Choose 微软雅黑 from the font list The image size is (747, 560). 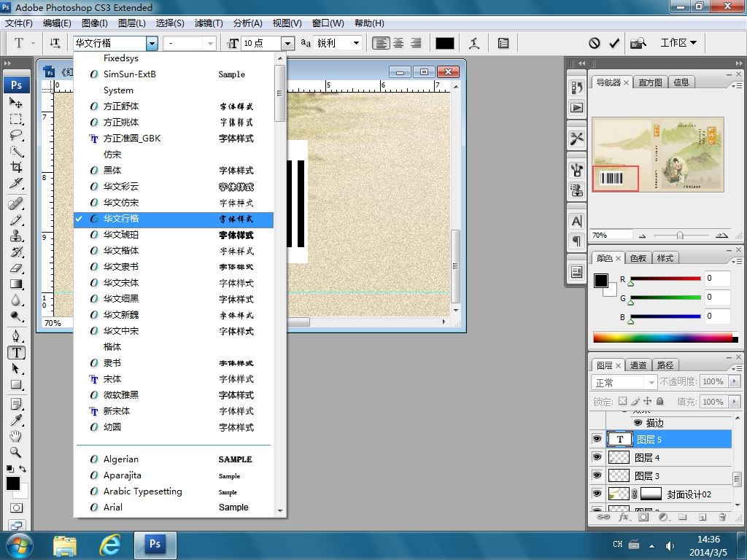point(121,394)
